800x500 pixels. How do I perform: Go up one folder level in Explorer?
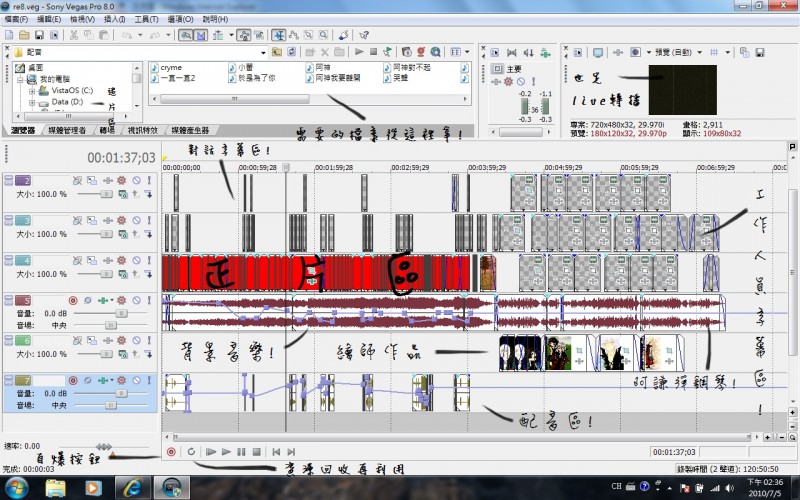277,52
